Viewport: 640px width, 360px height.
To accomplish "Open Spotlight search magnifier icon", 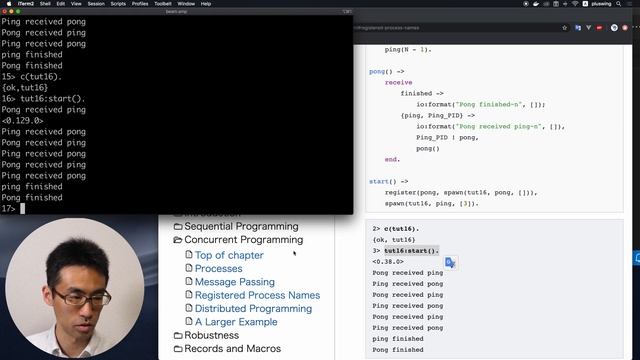I will (x=619, y=4).
